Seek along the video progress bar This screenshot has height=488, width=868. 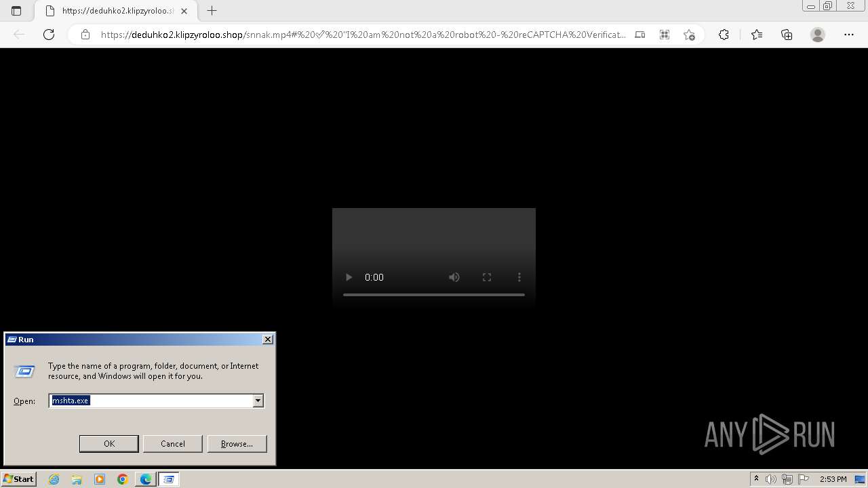coord(434,295)
